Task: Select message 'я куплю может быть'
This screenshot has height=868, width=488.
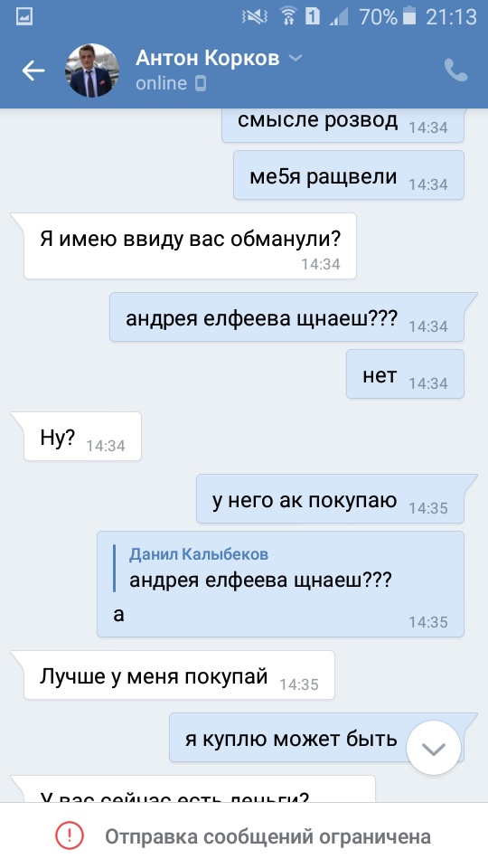Action: pyautogui.click(x=316, y=738)
